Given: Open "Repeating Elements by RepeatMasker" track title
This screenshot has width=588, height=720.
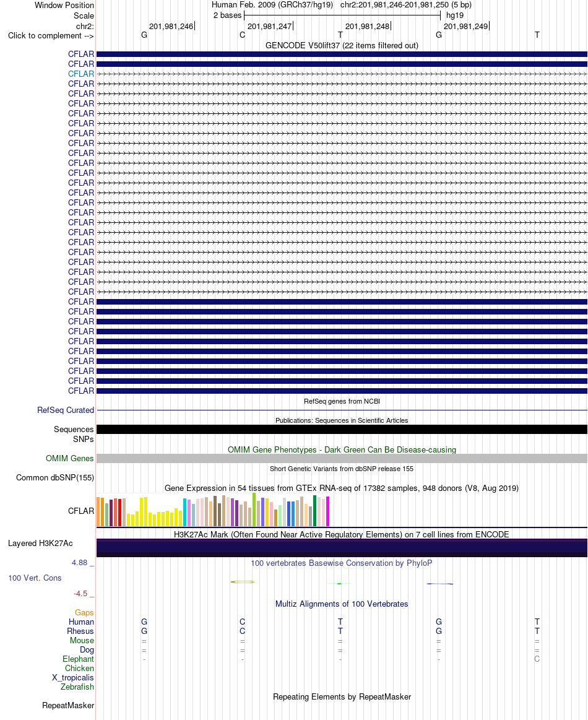Looking at the screenshot, I should 342,696.
